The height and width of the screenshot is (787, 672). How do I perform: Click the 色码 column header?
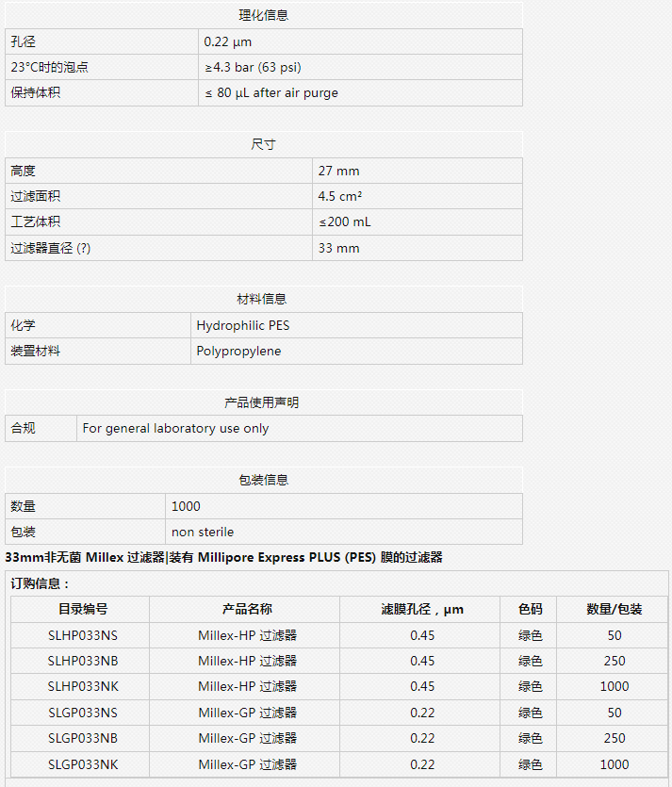(530, 609)
